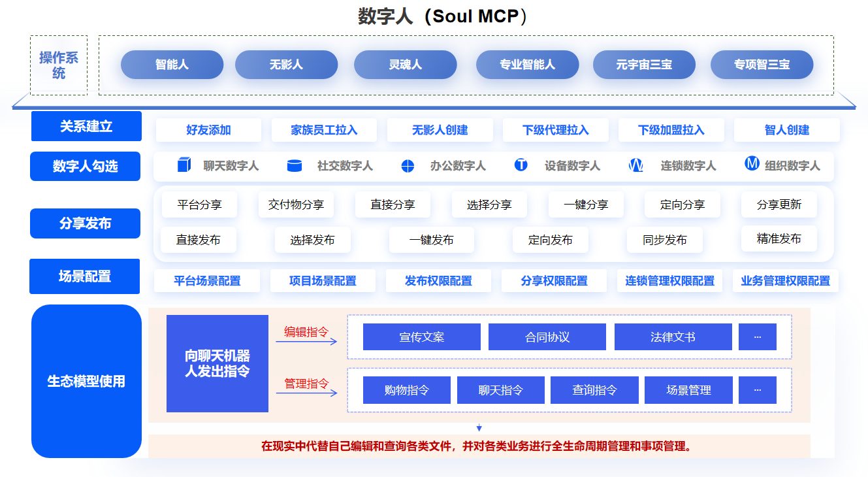Image resolution: width=868 pixels, height=477 pixels.
Task: Click the M icon beside 组织数字人
Action: 752,164
